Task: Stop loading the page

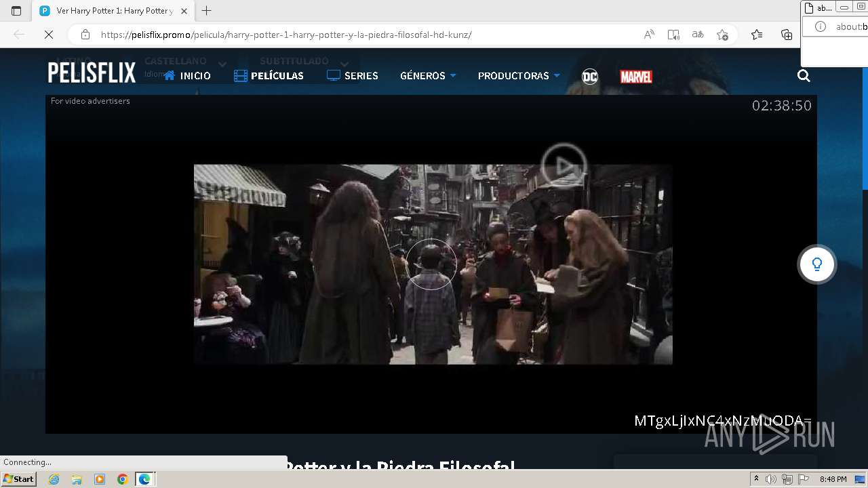Action: click(49, 35)
